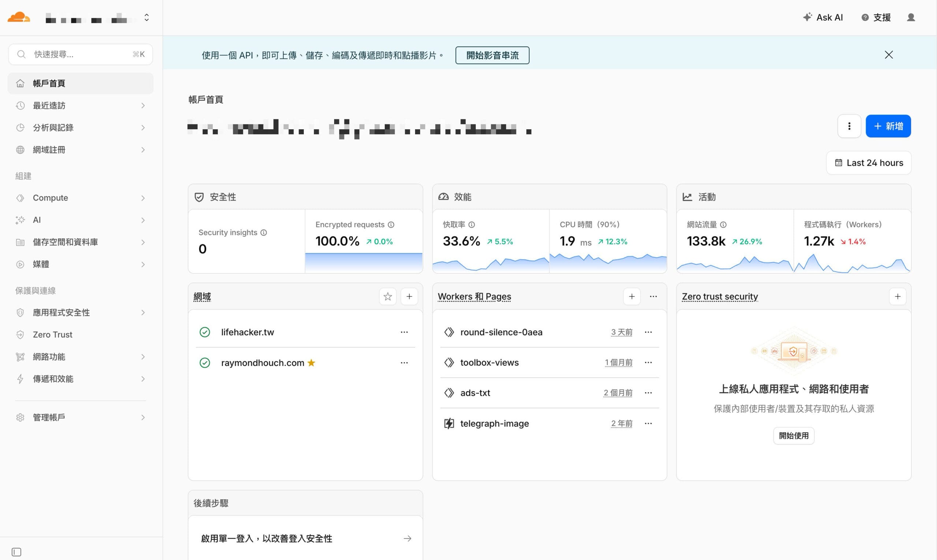
Task: Open the three-dot menu for lifehacker.tw
Action: (404, 332)
